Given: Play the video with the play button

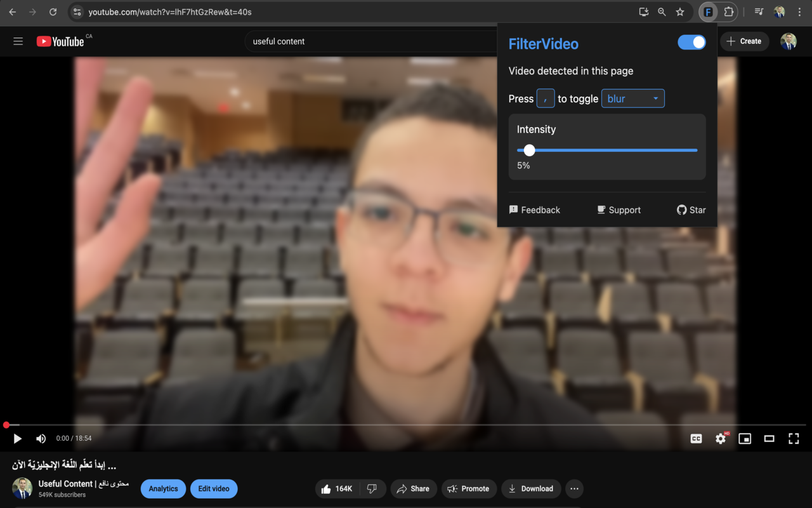Looking at the screenshot, I should pos(17,438).
